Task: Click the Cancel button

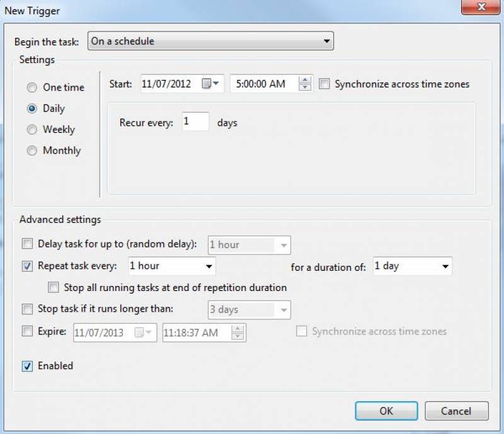Action: pos(456,411)
